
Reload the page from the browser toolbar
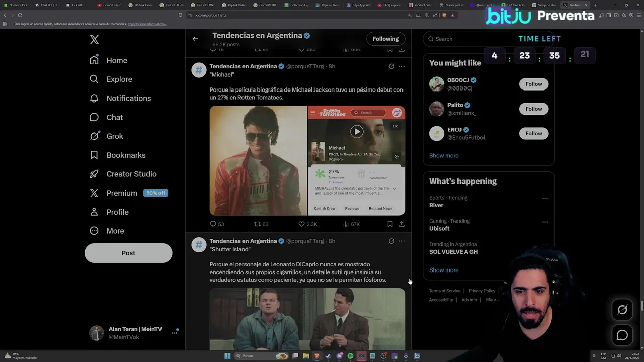20,15
